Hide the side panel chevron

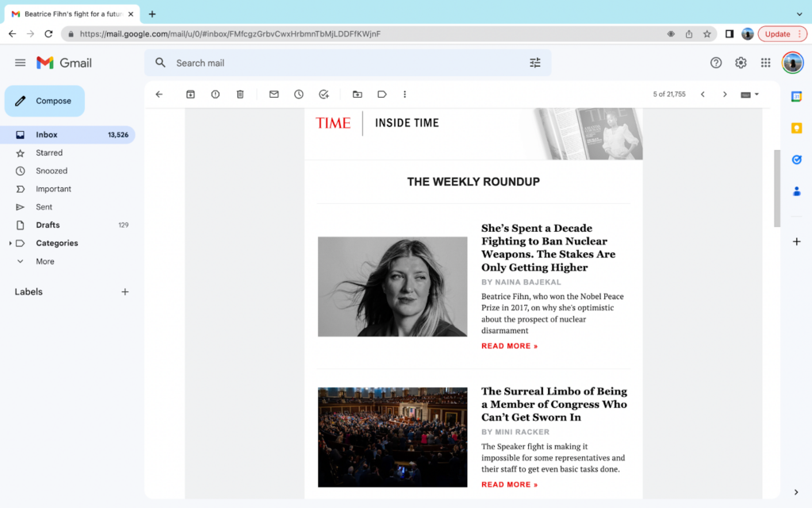click(796, 492)
